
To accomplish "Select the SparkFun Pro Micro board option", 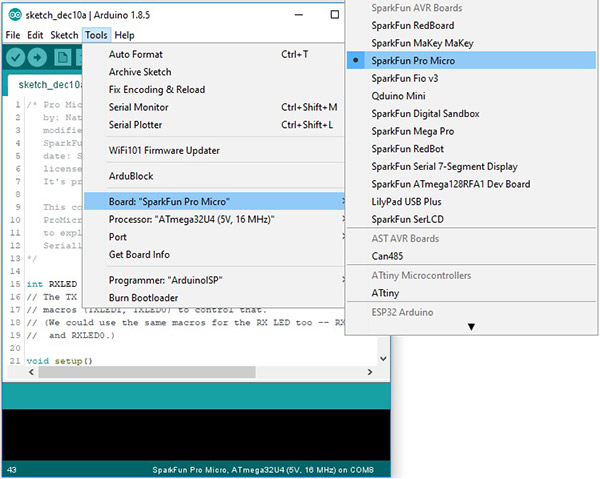I will 414,61.
